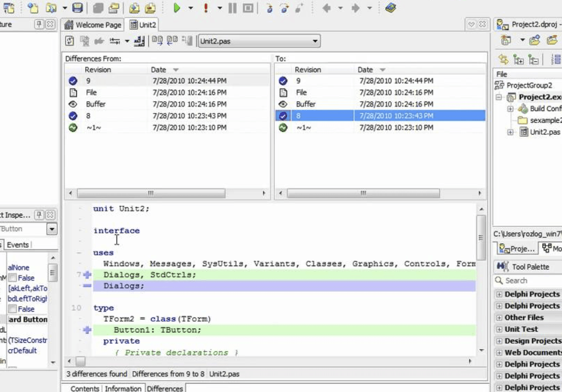Click the blue Help book icon
562x392 pixels.
391,8
